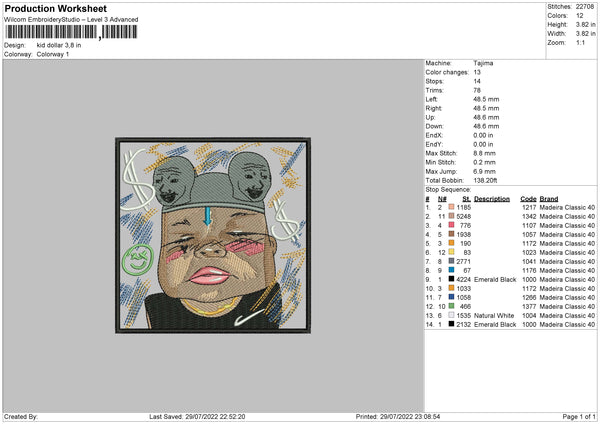The width and height of the screenshot is (600, 424).
Task: Click the 'Stop Sequence:' label
Action: click(x=448, y=189)
